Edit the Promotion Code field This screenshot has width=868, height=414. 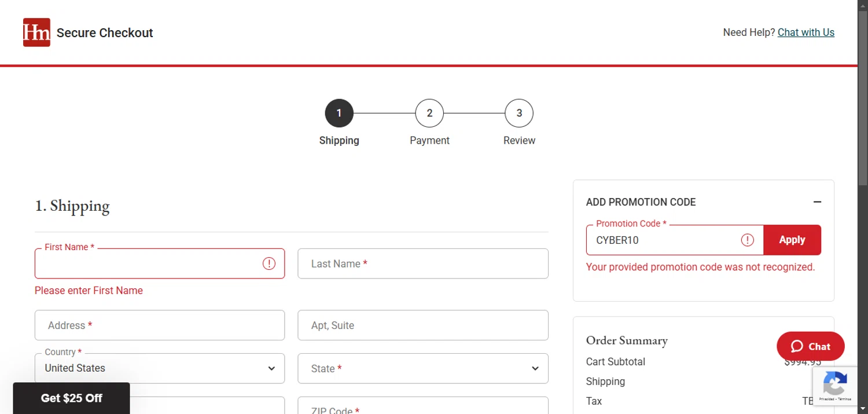663,240
